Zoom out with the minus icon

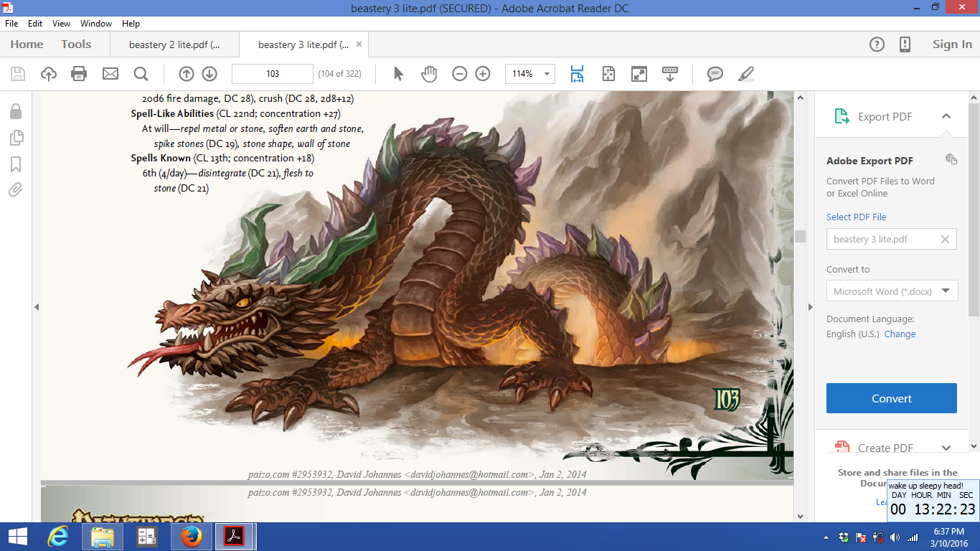coord(460,73)
